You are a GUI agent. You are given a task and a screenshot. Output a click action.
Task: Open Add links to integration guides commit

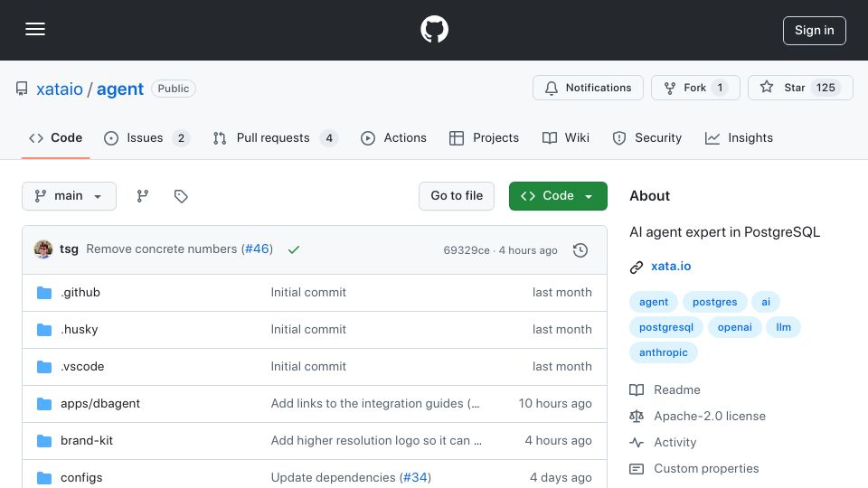[374, 403]
